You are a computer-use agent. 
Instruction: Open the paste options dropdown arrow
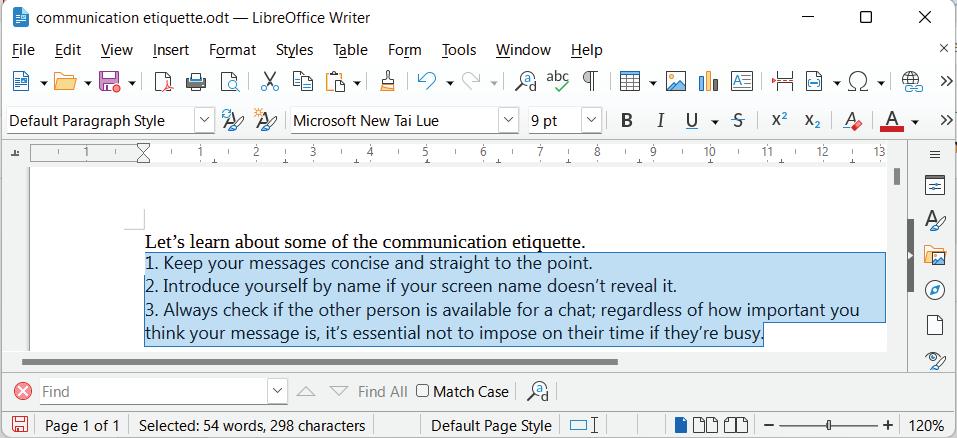point(357,82)
